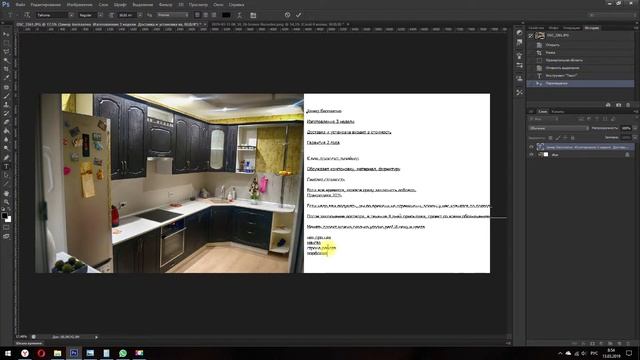Switch to the История panel tab
Screen dimensions: 640x360
click(591, 28)
